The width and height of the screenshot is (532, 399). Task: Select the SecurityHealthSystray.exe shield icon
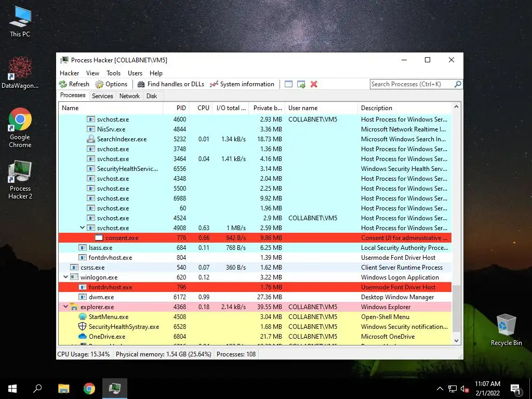coord(83,326)
